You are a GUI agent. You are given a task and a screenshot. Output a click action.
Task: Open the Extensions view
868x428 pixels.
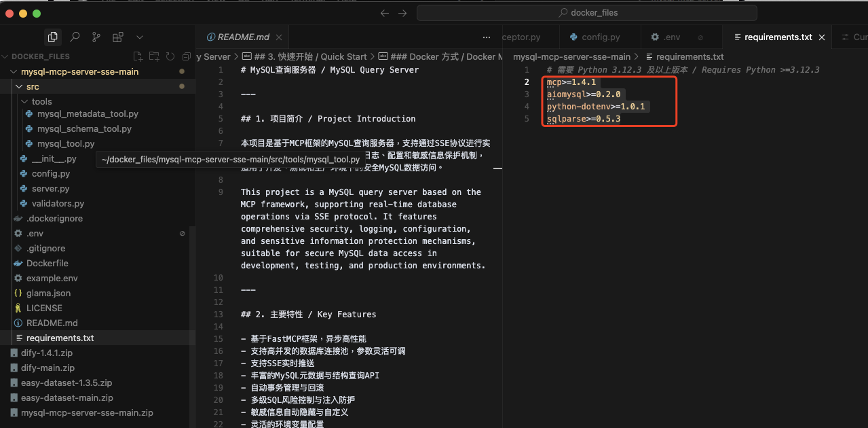pyautogui.click(x=118, y=37)
